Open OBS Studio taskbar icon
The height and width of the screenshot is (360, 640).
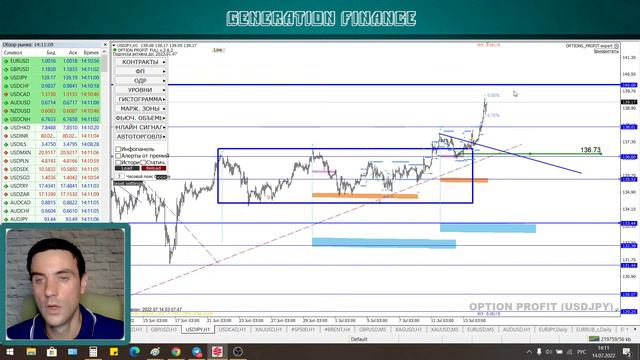pos(238,351)
